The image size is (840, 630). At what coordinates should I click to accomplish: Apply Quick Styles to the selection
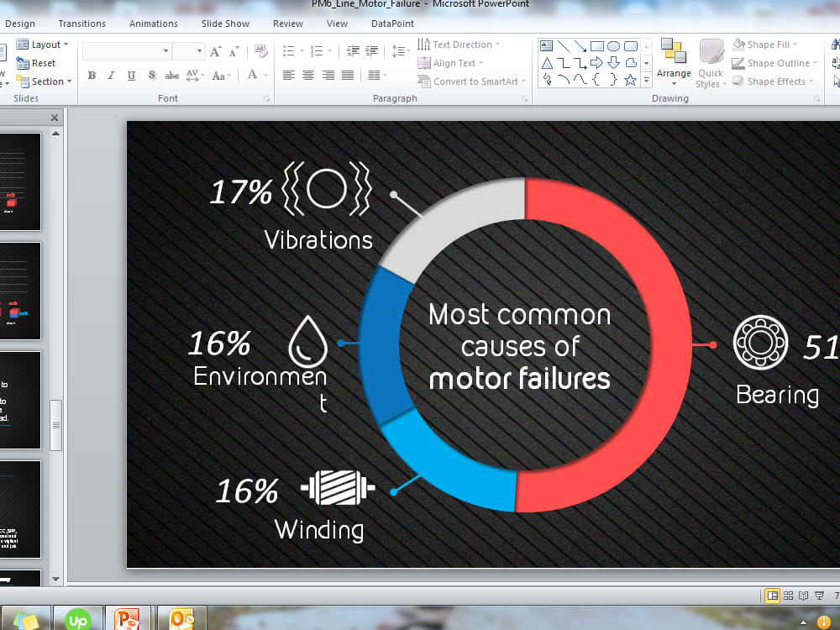pyautogui.click(x=710, y=63)
